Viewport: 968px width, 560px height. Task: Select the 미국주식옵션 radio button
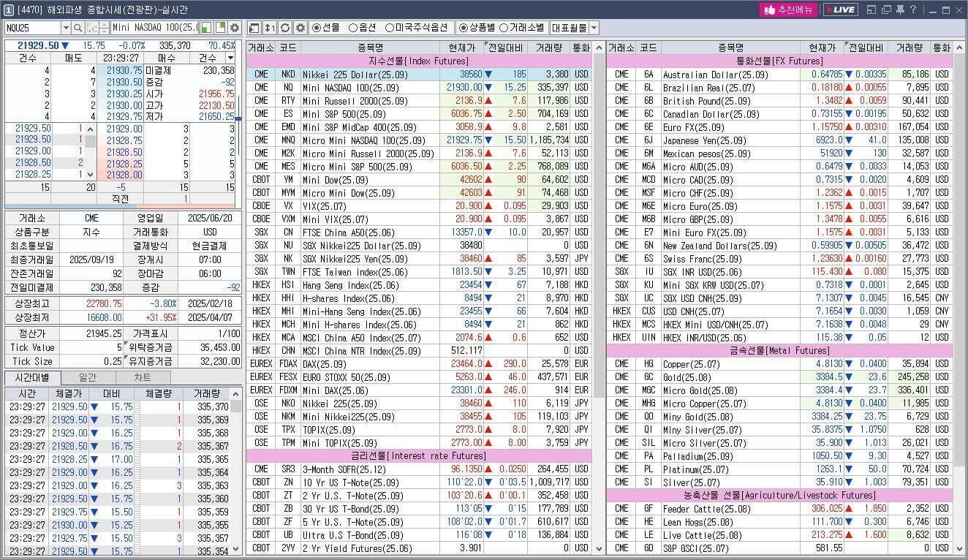390,28
